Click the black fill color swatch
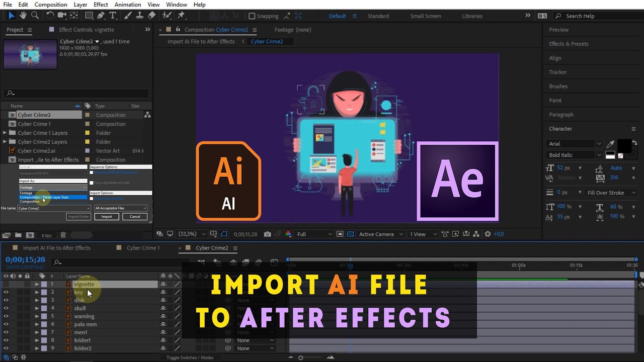 [624, 145]
